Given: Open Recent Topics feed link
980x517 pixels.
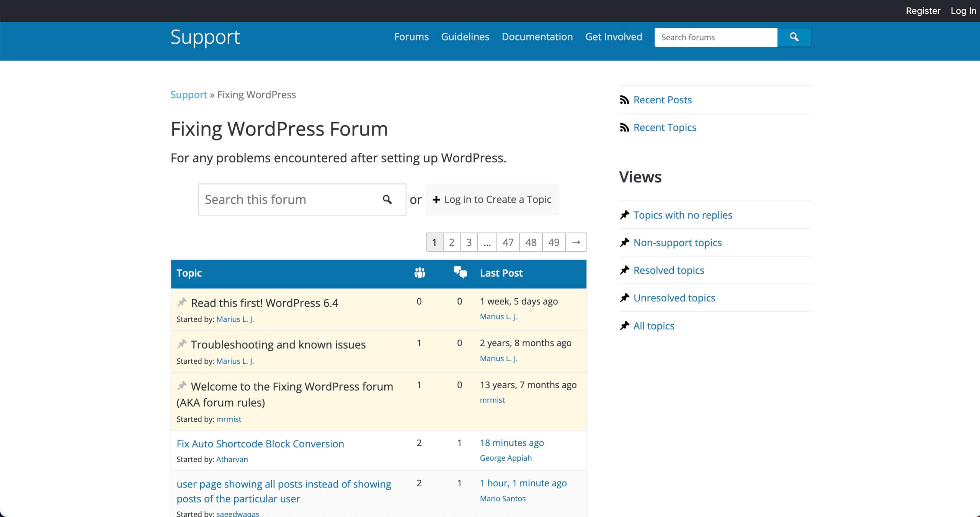Looking at the screenshot, I should point(665,128).
